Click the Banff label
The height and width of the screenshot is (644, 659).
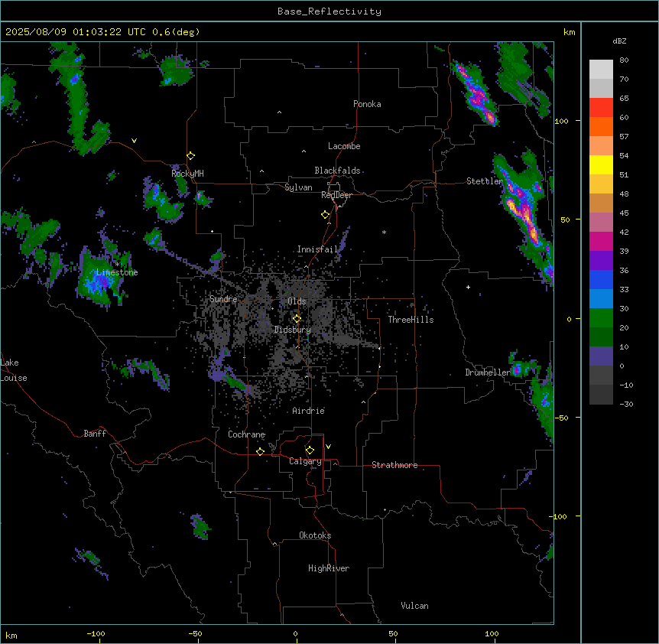pos(95,434)
